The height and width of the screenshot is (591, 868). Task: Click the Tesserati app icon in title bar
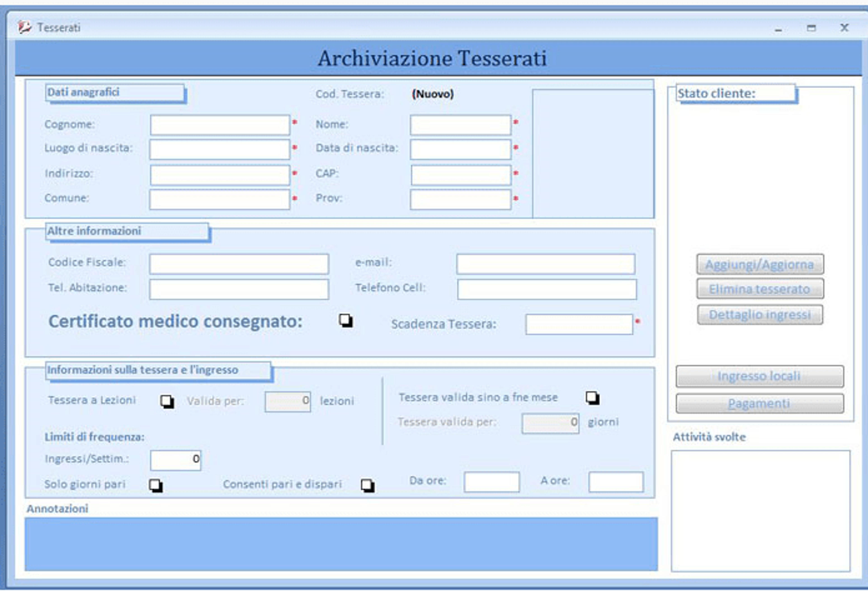pyautogui.click(x=25, y=27)
